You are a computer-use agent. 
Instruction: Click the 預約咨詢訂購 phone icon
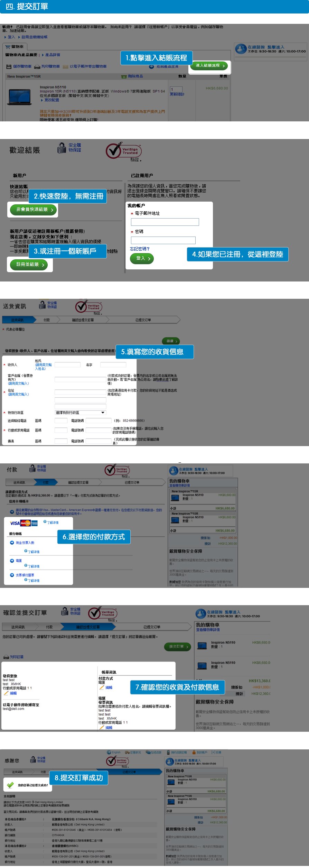(x=168, y=752)
